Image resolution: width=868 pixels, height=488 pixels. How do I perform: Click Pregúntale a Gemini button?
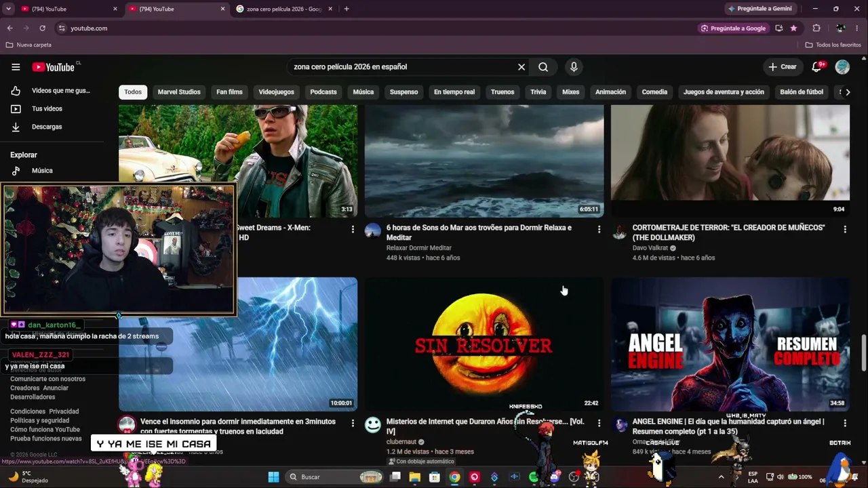pyautogui.click(x=759, y=9)
